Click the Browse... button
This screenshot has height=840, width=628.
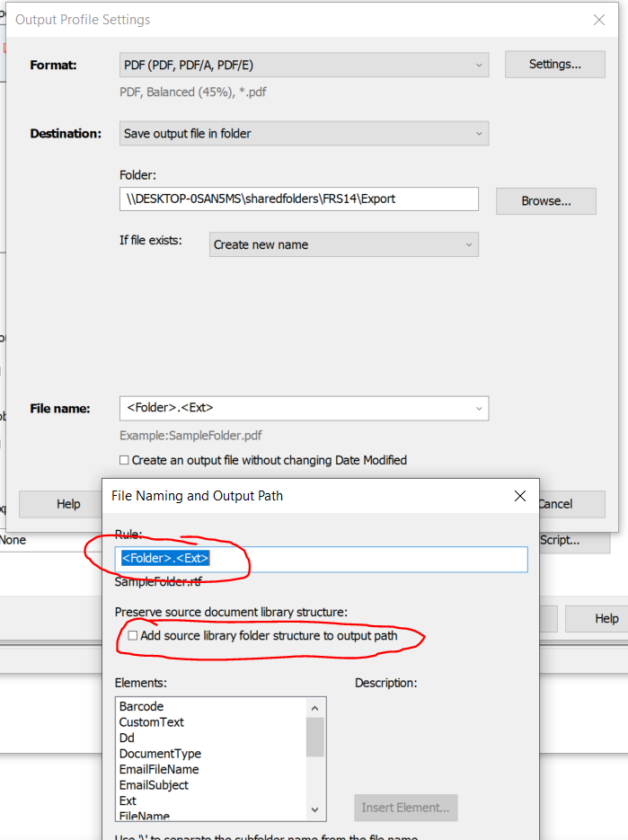(546, 201)
